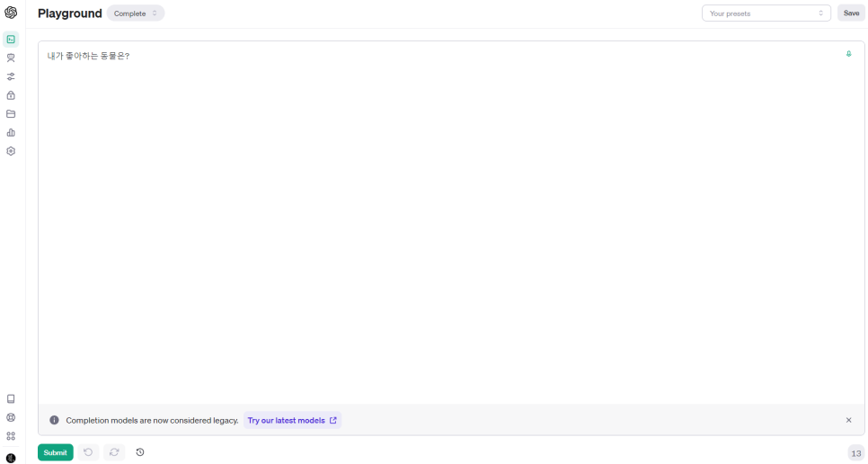The width and height of the screenshot is (868, 464).
Task: Open the Documentation book icon
Action: [x=11, y=399]
